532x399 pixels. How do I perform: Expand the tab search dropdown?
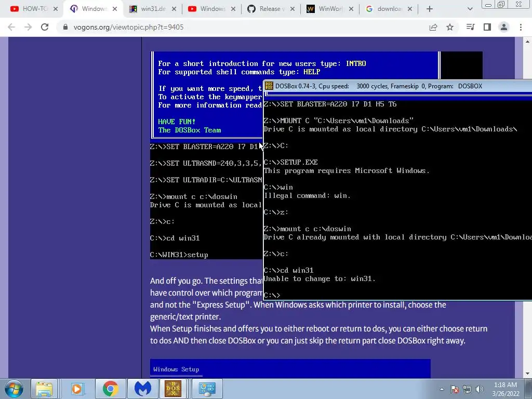point(470,9)
